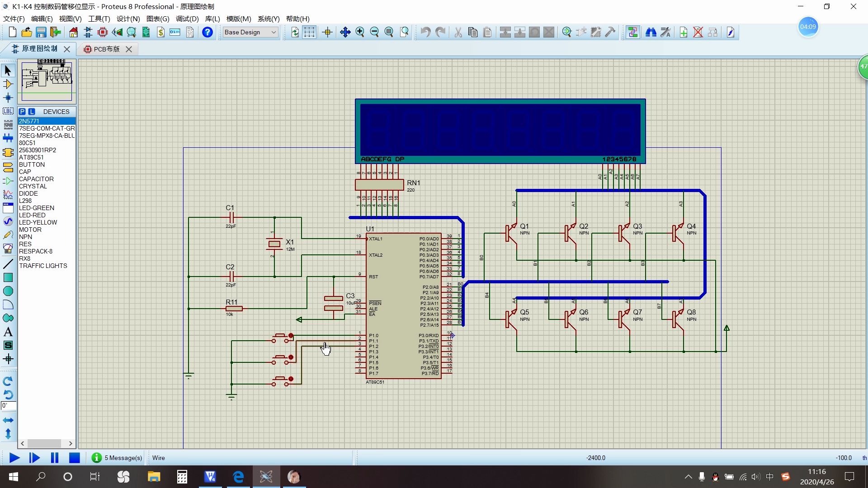Click the Pause simulation button

tap(54, 458)
